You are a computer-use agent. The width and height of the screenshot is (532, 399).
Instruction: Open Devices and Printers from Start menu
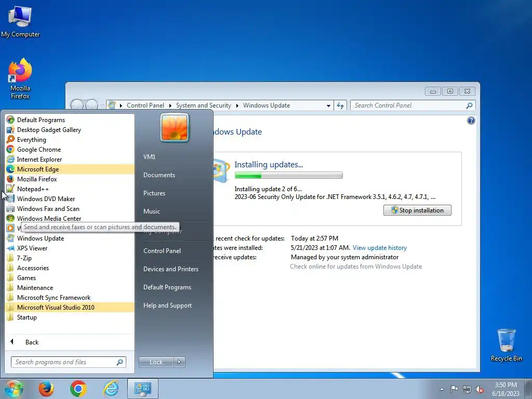pos(170,269)
